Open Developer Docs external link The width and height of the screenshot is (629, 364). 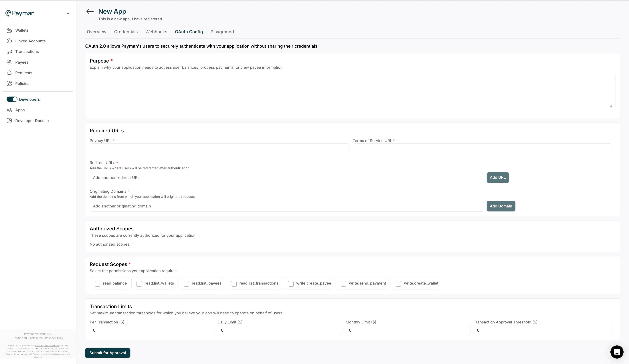pos(29,120)
